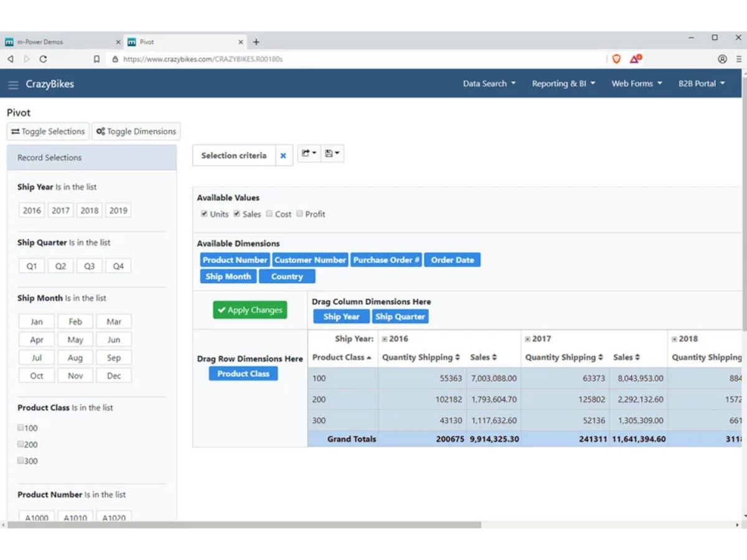Sort 2017 Quantity Shipping column
This screenshot has width=747, height=560.
601,358
